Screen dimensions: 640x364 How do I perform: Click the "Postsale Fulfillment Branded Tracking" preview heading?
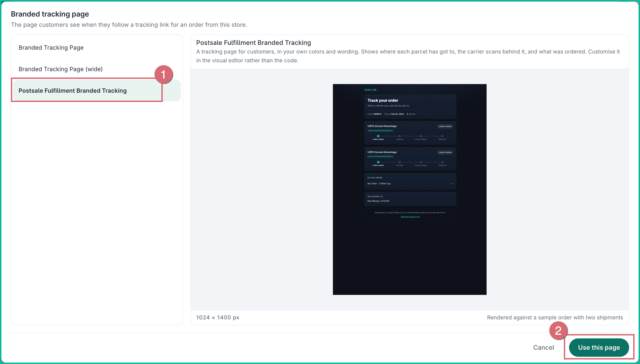(x=253, y=43)
